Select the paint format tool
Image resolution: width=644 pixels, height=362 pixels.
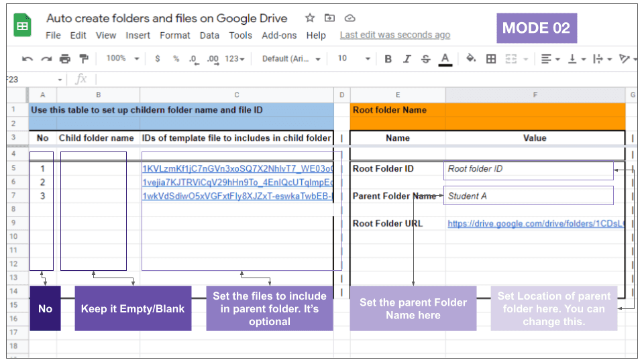click(x=84, y=59)
